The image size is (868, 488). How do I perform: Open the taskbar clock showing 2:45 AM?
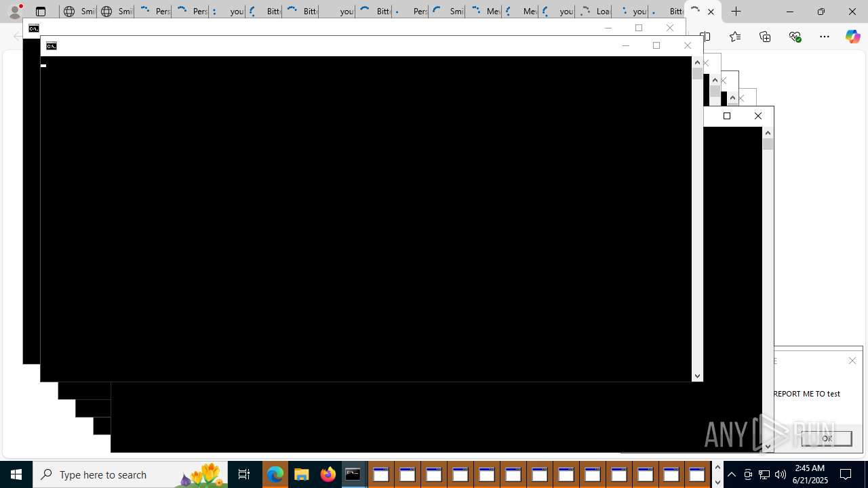(x=811, y=474)
